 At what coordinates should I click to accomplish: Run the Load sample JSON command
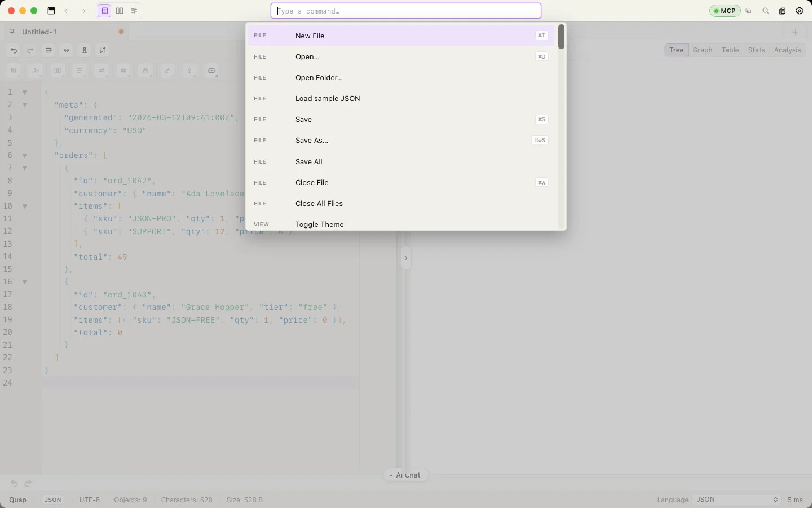[401, 98]
